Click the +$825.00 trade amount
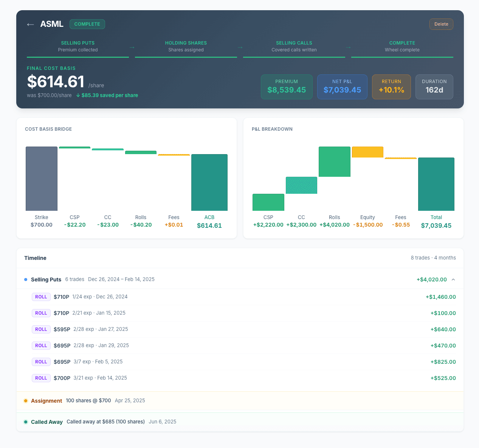 (443, 362)
